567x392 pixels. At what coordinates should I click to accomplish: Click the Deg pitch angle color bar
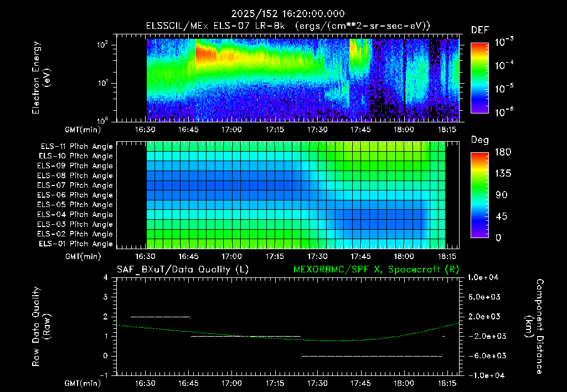480,195
